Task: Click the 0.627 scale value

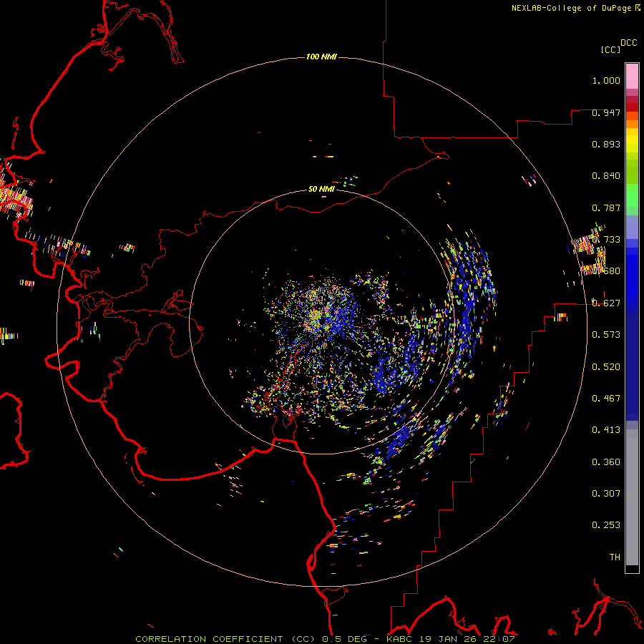Action: [606, 303]
